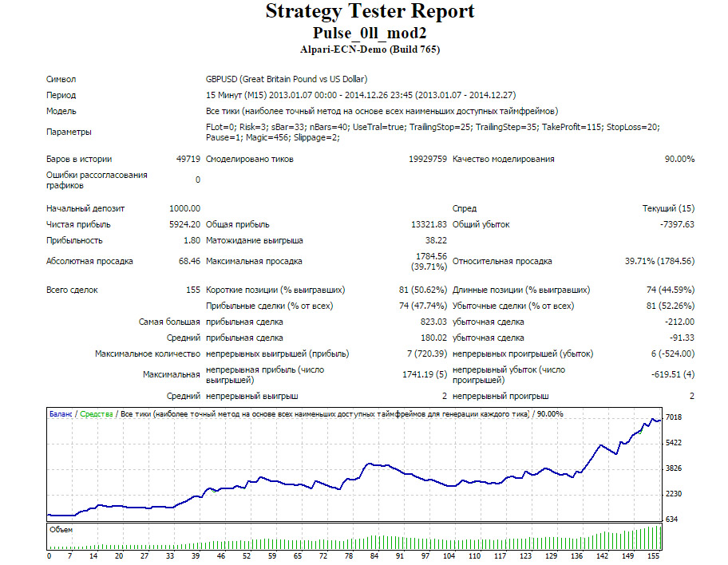Select the largest loss trade value -212.00
728x565 pixels.
click(x=679, y=322)
